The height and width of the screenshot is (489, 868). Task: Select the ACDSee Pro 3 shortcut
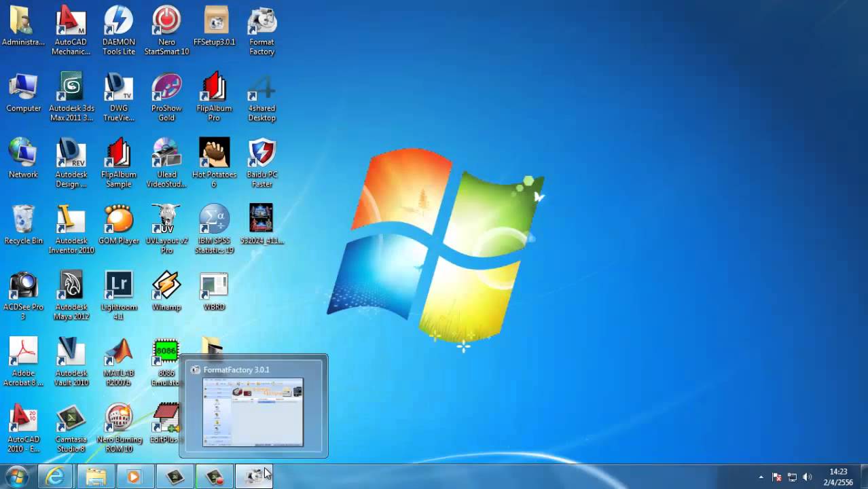click(23, 297)
